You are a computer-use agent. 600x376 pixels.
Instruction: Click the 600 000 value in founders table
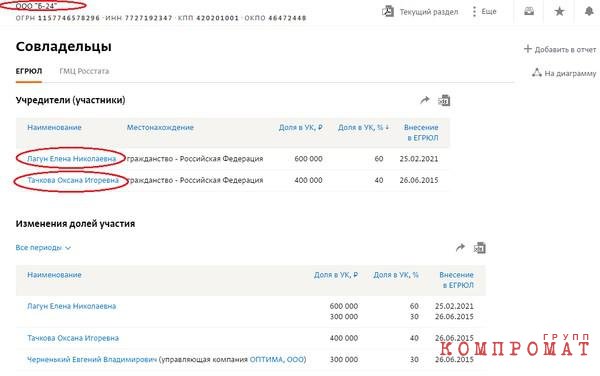pyautogui.click(x=308, y=159)
